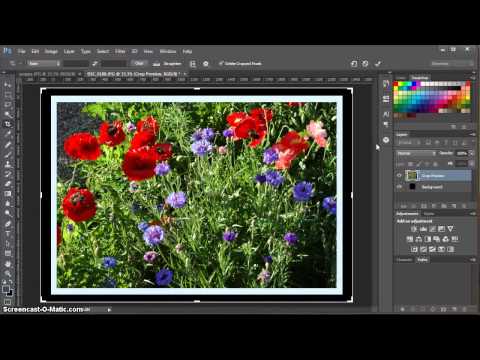Switch to the Swatches tab
The height and width of the screenshot is (360, 480).
(x=419, y=78)
